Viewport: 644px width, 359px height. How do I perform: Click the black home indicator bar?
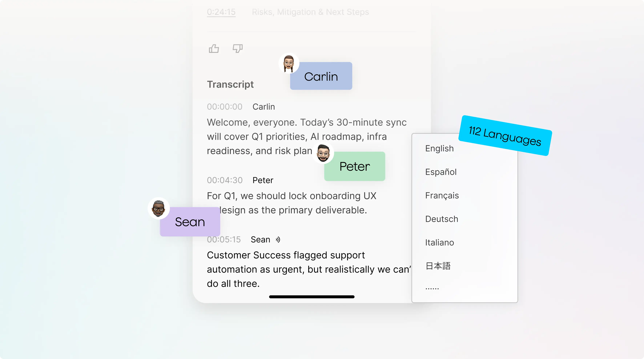tap(311, 297)
